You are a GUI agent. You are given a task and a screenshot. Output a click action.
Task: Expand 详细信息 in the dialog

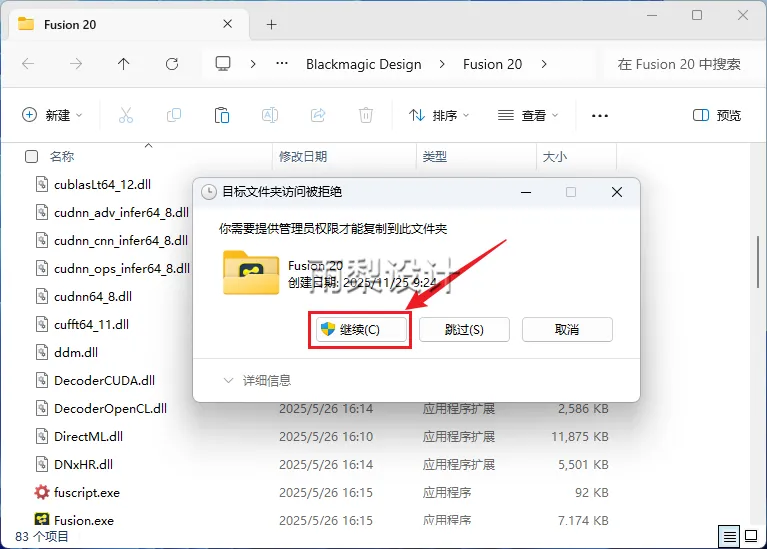tap(257, 381)
